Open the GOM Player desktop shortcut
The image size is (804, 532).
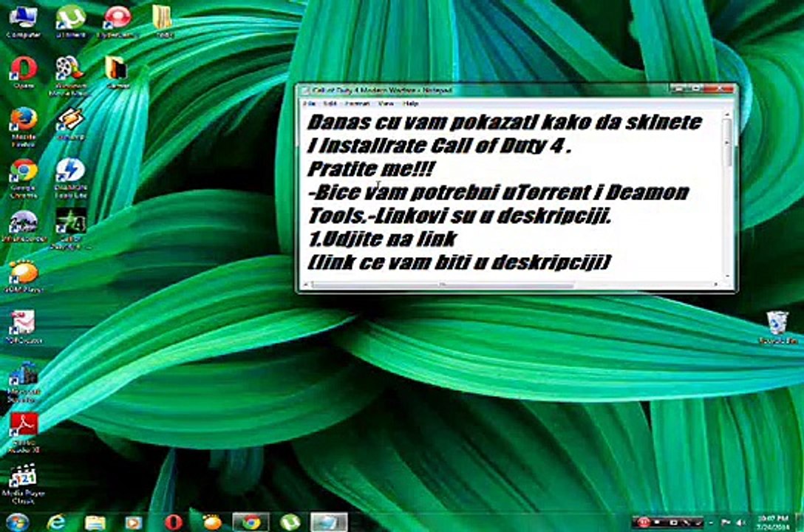click(24, 277)
